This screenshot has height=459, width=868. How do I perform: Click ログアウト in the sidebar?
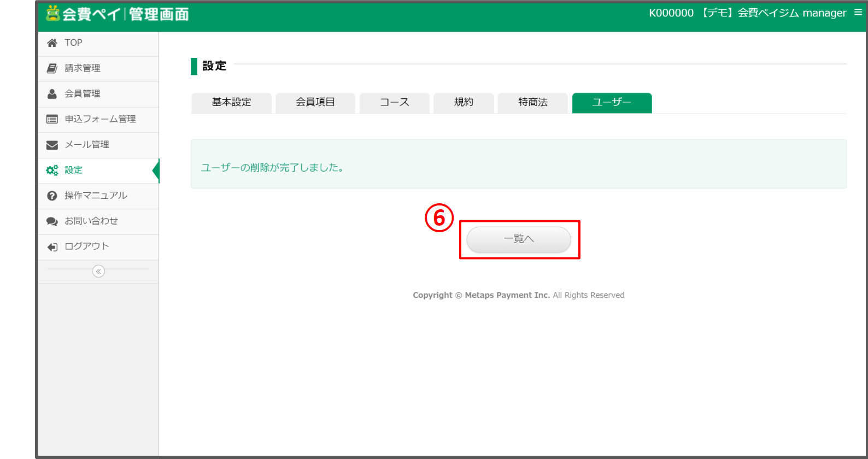pos(98,247)
